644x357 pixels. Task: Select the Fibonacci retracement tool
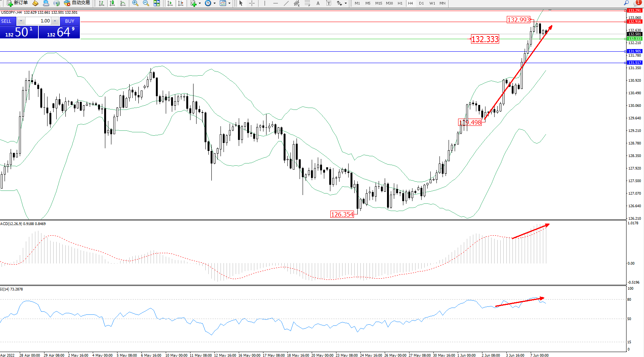click(x=307, y=3)
